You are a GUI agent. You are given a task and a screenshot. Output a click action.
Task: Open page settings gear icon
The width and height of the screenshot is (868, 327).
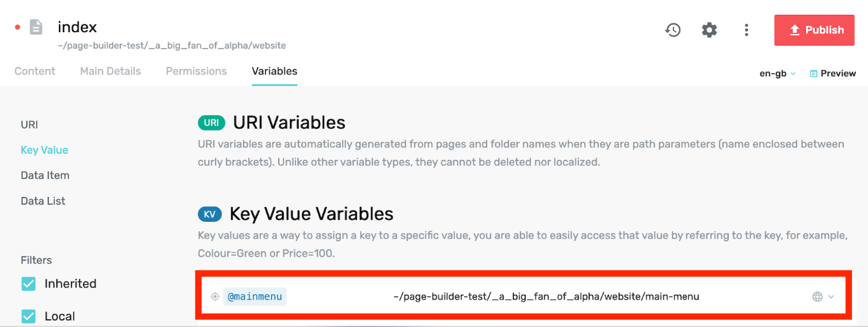click(x=709, y=30)
